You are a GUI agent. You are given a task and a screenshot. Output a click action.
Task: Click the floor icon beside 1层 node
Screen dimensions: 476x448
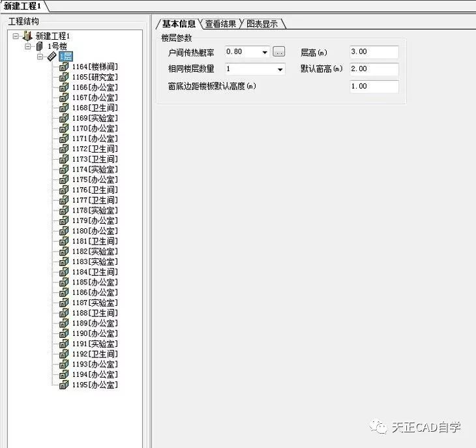tap(52, 57)
